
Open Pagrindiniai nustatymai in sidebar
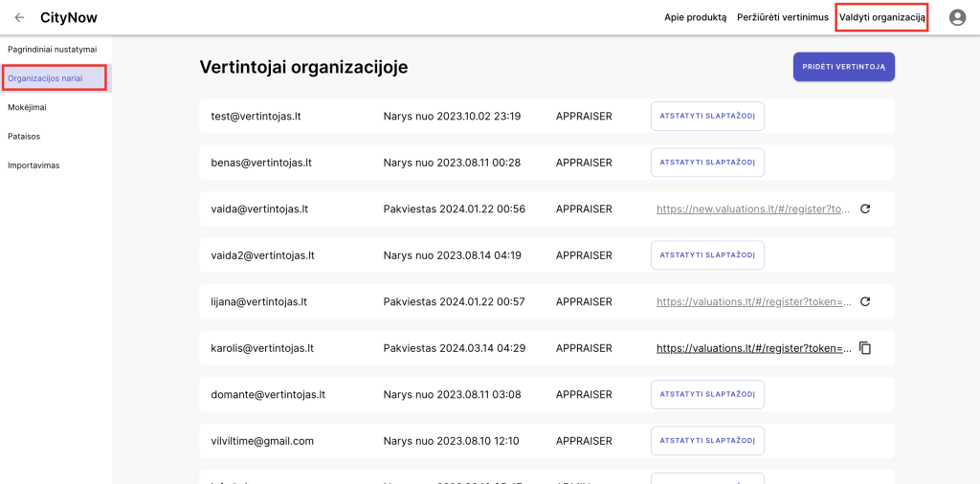pos(52,49)
